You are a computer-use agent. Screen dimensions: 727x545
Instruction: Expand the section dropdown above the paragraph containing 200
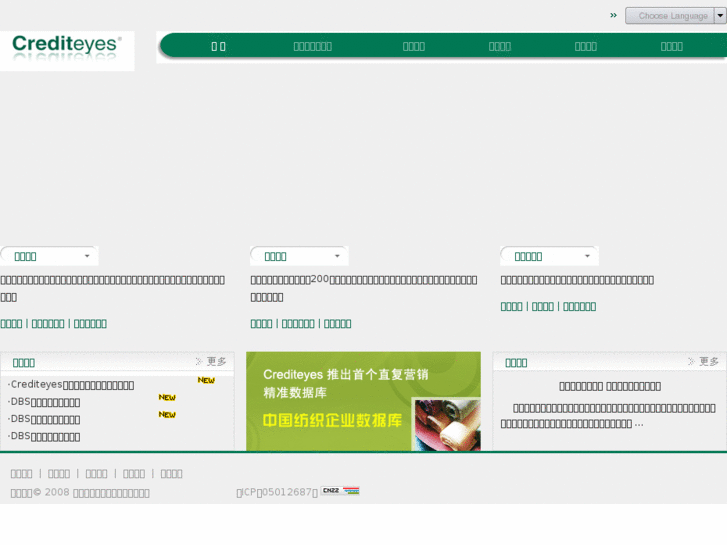(299, 256)
